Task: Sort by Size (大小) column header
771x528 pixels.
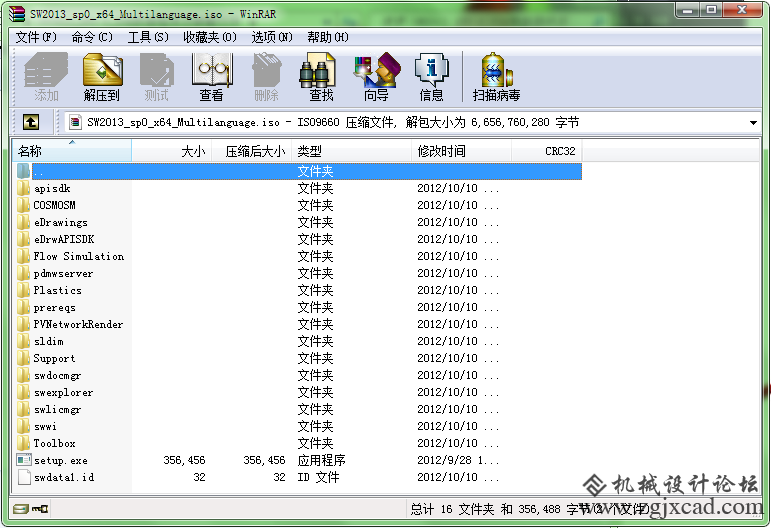Action: click(x=172, y=151)
